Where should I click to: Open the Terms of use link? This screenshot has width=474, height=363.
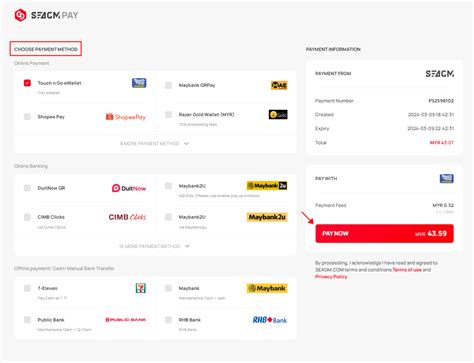(407, 270)
